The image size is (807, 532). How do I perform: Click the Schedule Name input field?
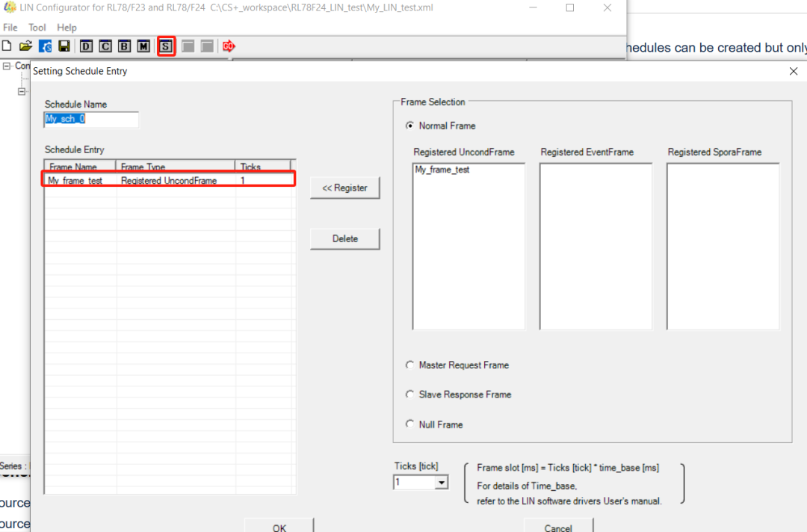91,120
